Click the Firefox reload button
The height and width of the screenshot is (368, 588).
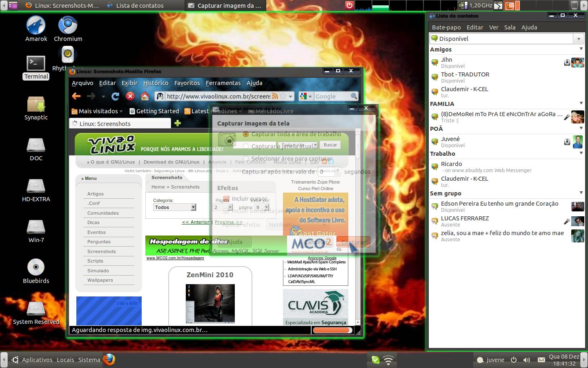coord(116,96)
